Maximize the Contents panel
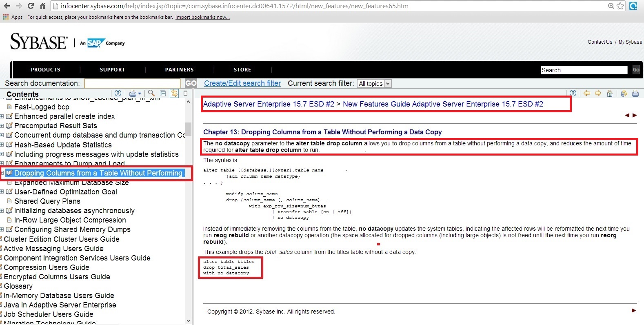 coord(185,93)
